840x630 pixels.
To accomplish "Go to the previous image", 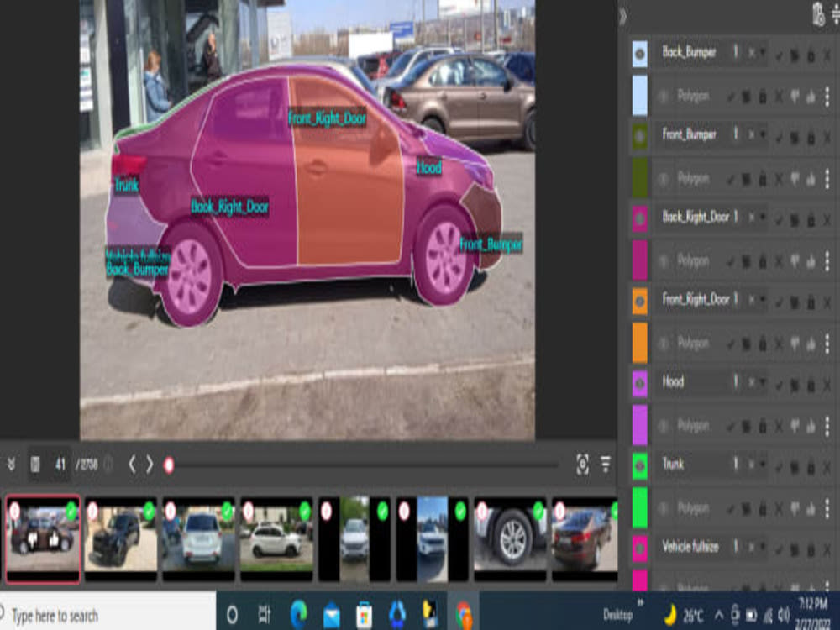I will coord(132,465).
